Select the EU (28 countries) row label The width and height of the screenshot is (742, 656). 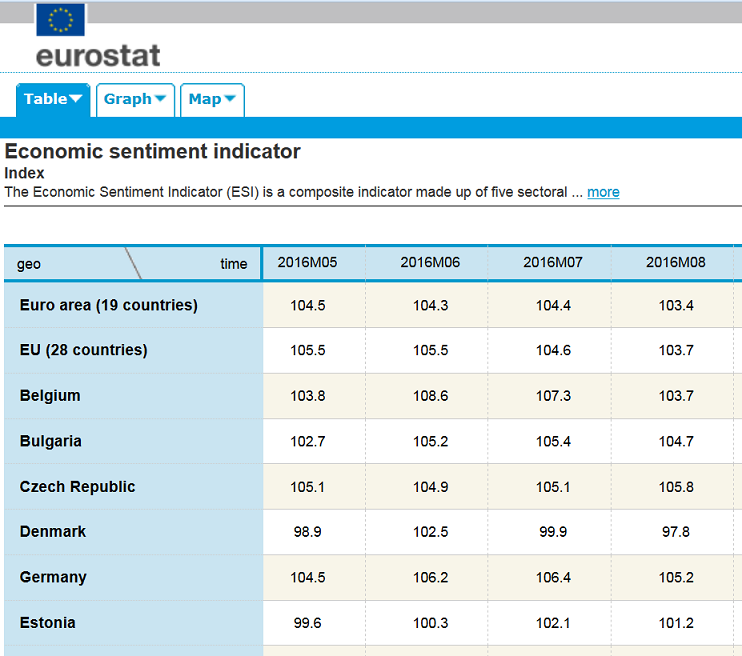click(83, 350)
